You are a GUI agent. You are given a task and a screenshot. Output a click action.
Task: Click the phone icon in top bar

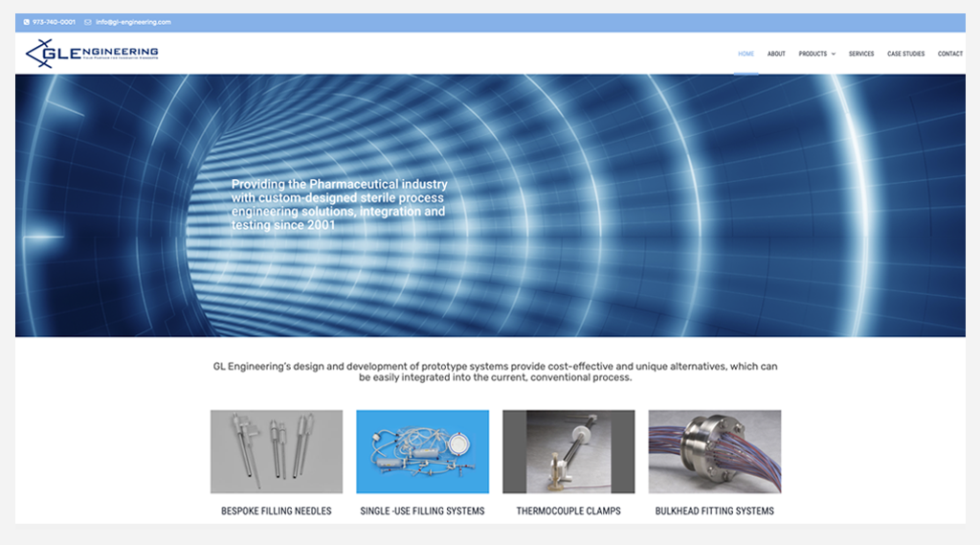[26, 22]
